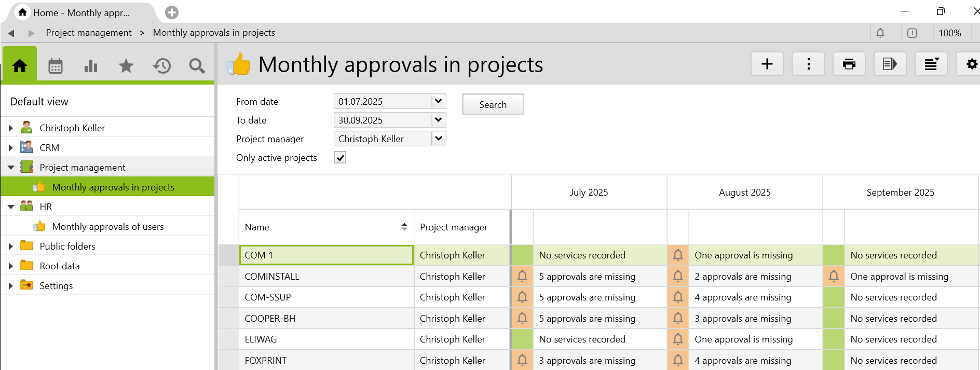Click the Search button
980x370 pixels.
[493, 105]
